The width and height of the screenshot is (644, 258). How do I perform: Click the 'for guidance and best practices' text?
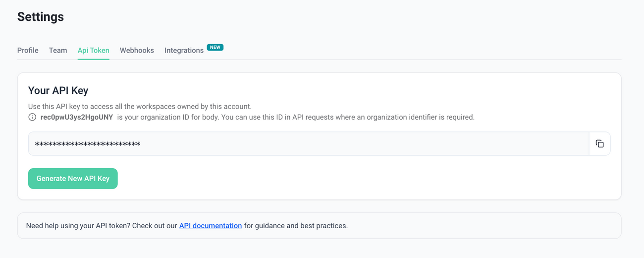pyautogui.click(x=296, y=226)
